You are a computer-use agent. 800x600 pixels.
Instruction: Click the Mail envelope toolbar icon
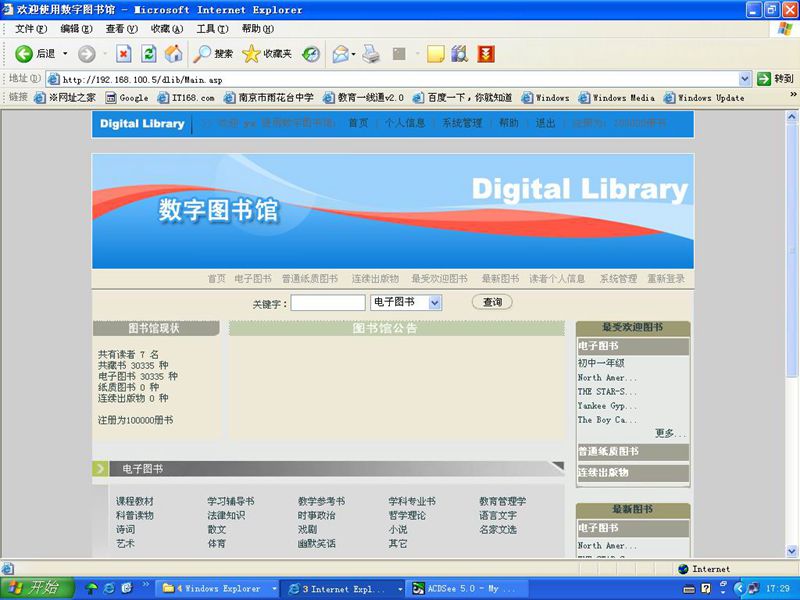(340, 54)
